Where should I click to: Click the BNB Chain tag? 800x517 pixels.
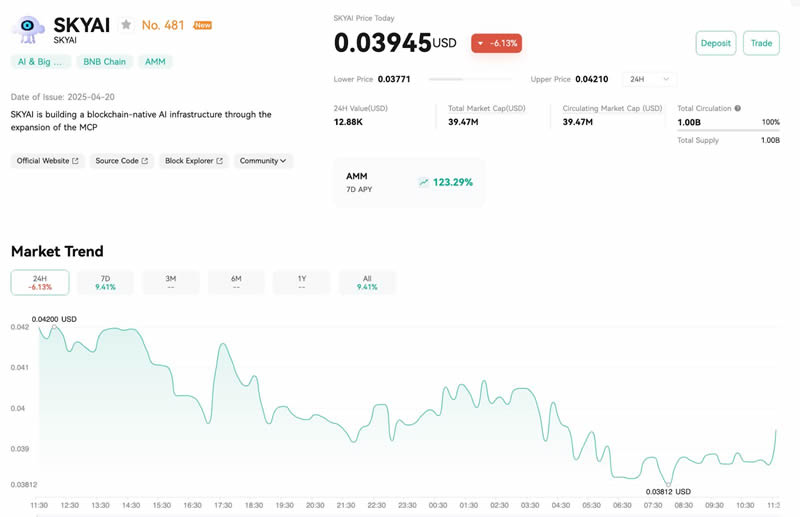click(104, 62)
